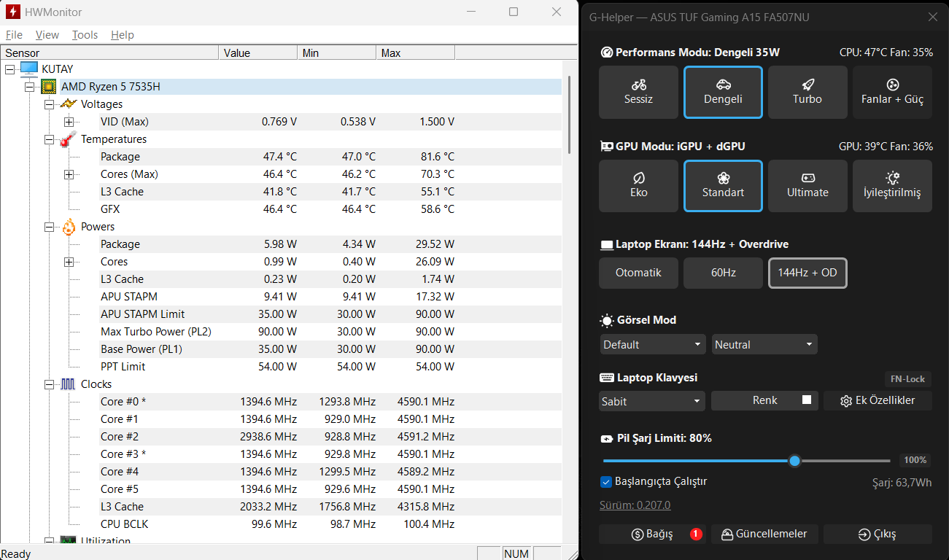Collapse the Powers section
Image resolution: width=949 pixels, height=560 pixels.
pyautogui.click(x=49, y=227)
